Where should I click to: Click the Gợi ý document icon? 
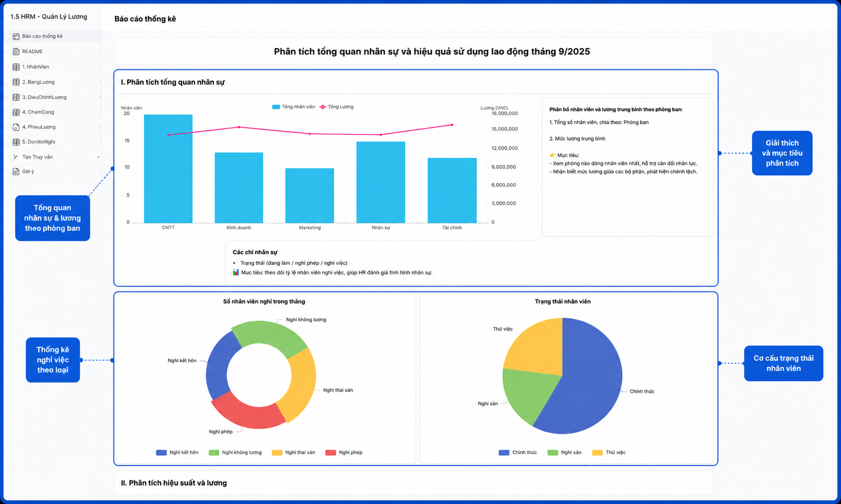pyautogui.click(x=16, y=171)
